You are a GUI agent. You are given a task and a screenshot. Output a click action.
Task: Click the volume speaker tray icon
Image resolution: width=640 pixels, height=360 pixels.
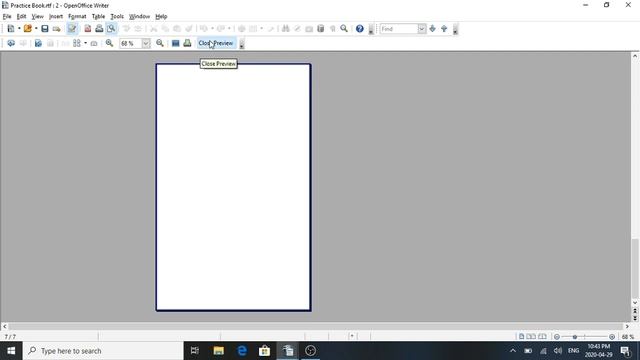tap(558, 351)
